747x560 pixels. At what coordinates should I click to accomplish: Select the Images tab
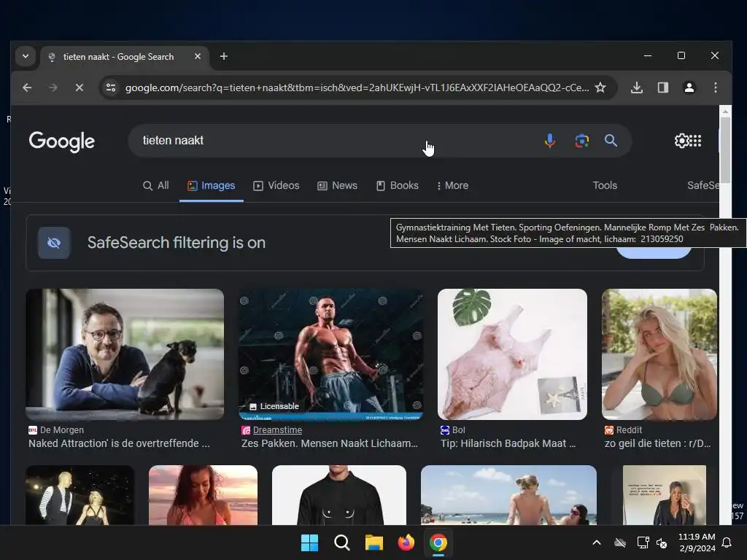[x=211, y=186]
